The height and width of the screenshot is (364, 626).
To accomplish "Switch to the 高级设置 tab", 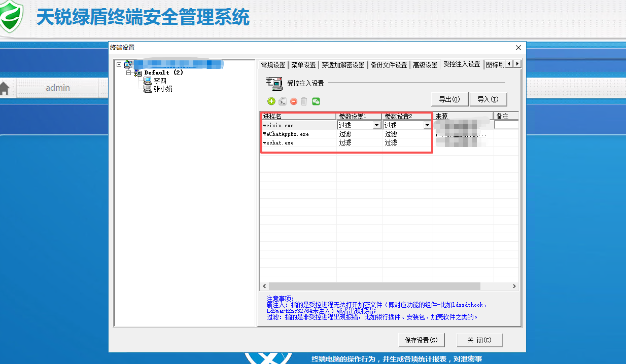I will click(x=425, y=65).
